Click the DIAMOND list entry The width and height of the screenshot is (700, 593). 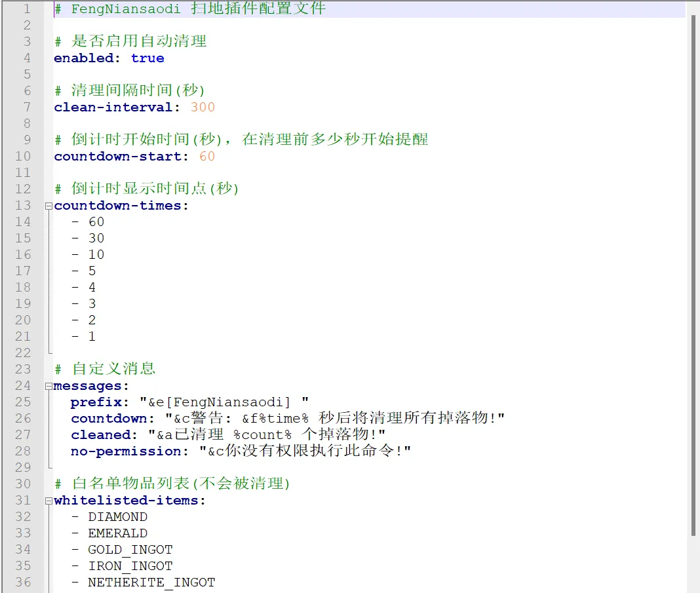118,517
